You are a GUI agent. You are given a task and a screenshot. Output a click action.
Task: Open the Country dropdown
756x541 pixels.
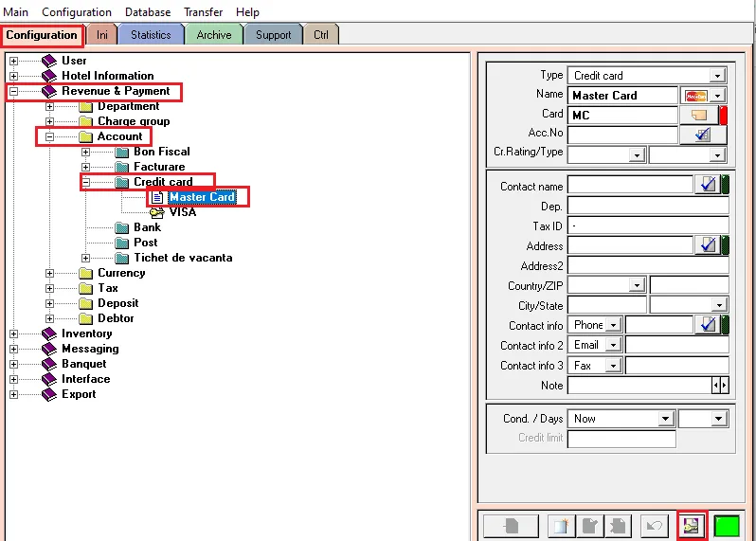(637, 285)
